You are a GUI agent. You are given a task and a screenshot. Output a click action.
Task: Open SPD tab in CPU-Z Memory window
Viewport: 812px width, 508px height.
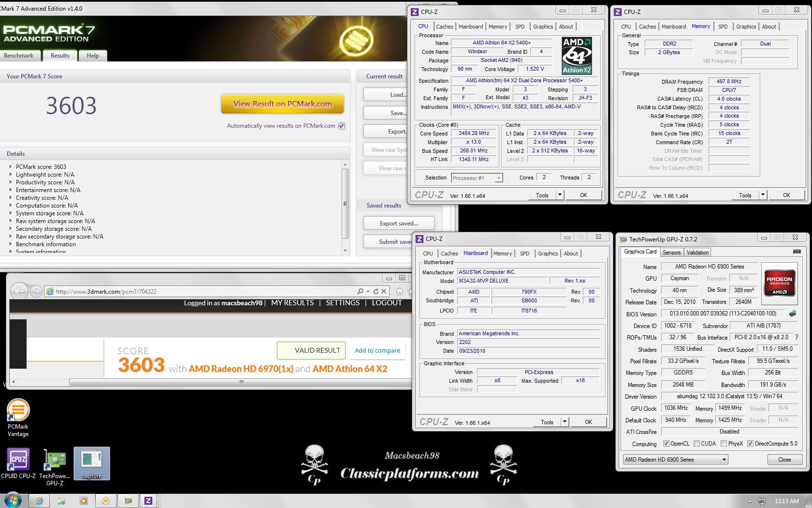(x=723, y=27)
